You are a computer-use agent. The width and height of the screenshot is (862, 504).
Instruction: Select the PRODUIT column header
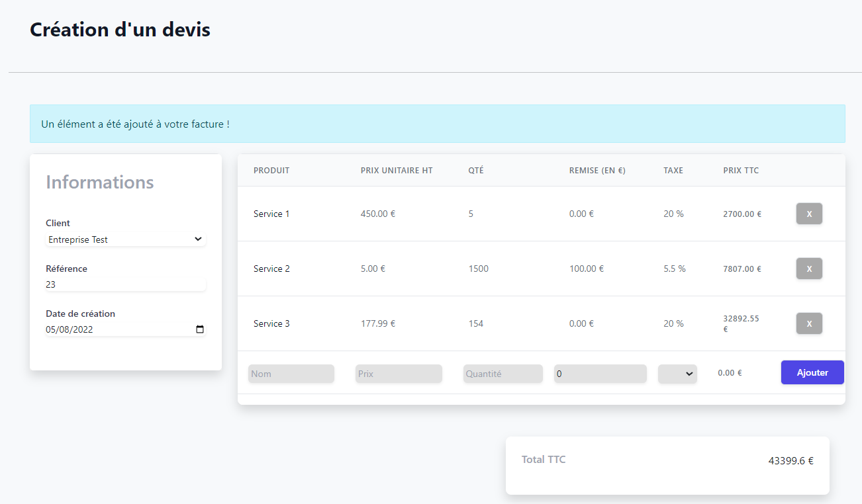coord(271,170)
